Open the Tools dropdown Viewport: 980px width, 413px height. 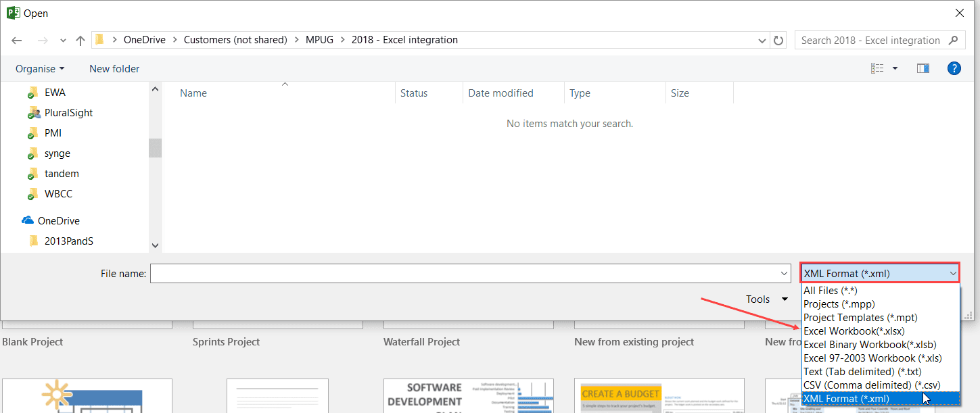click(767, 299)
